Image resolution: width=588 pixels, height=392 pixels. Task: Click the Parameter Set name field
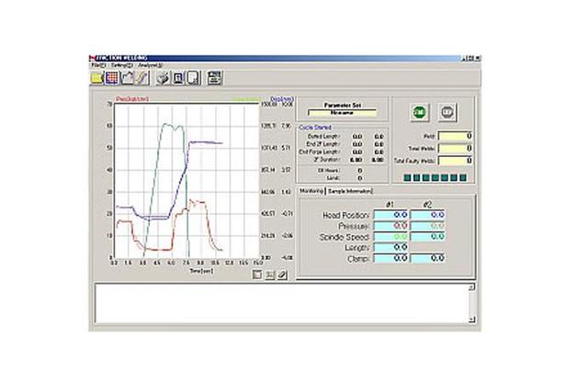(342, 113)
